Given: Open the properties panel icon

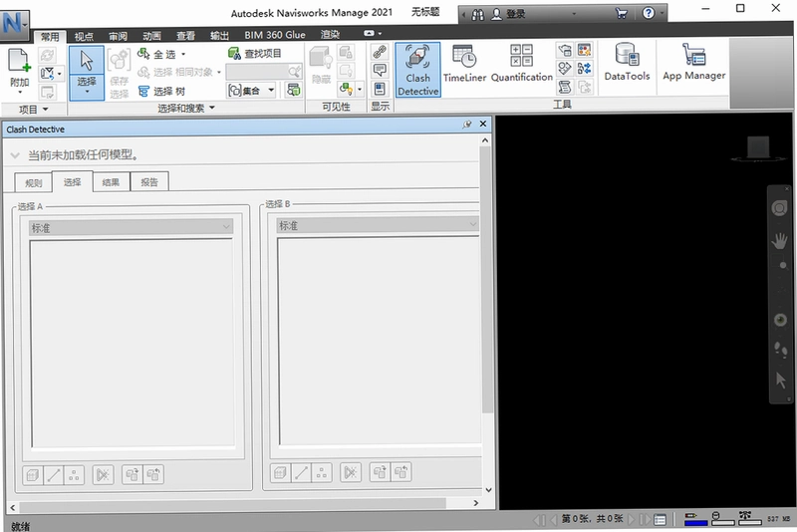Looking at the screenshot, I should click(380, 89).
